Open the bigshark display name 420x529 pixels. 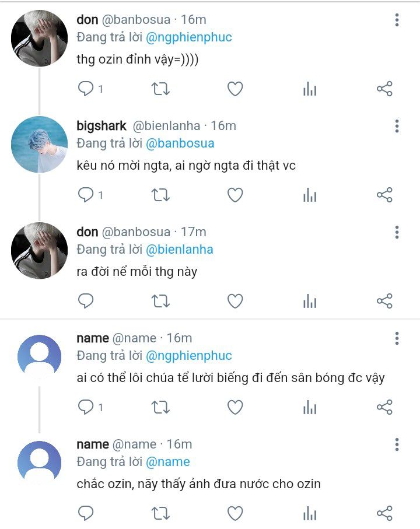[101, 126]
